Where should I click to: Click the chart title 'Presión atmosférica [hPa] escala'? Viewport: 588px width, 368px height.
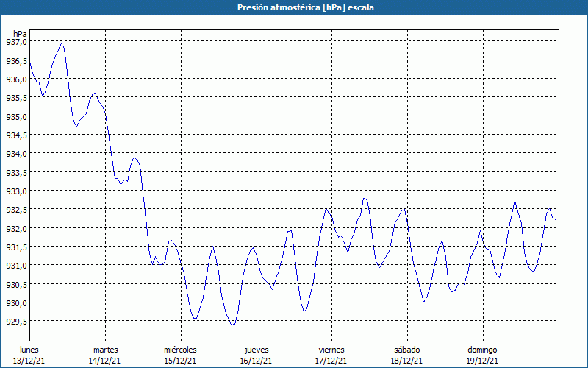pyautogui.click(x=306, y=7)
